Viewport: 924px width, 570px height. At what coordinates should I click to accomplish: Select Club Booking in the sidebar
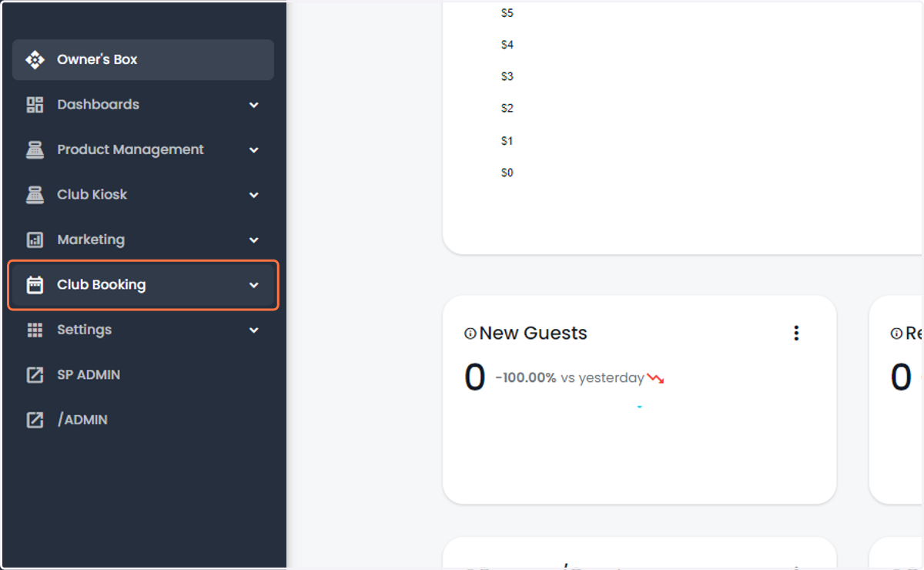[x=143, y=285]
